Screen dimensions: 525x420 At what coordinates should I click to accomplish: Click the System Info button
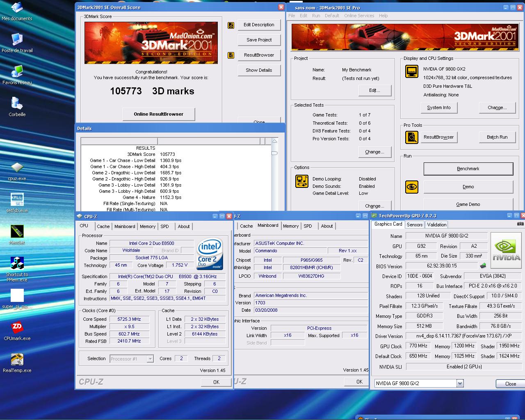pos(439,107)
